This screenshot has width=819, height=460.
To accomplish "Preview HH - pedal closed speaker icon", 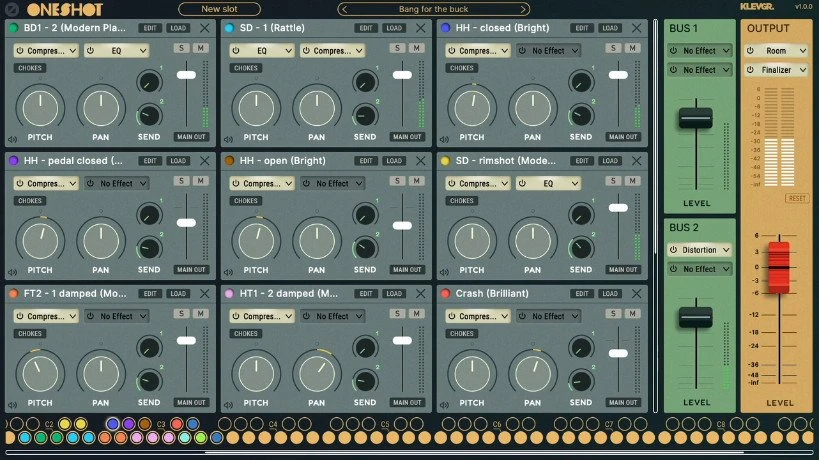I will [x=13, y=272].
